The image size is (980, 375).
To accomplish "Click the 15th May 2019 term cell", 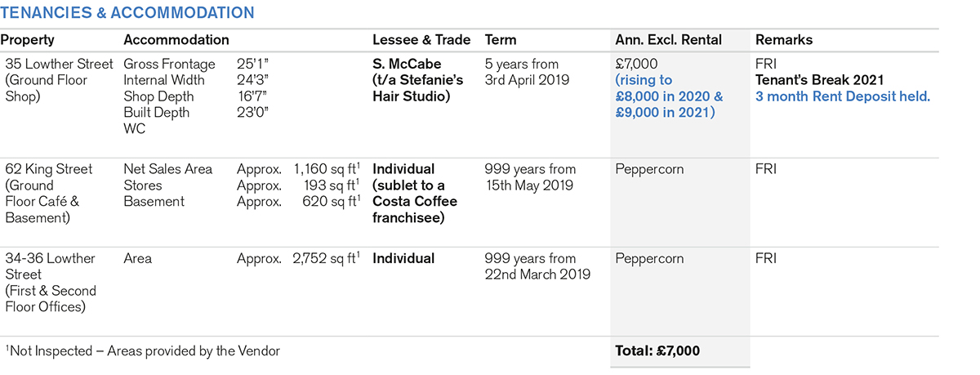I will (x=529, y=177).
